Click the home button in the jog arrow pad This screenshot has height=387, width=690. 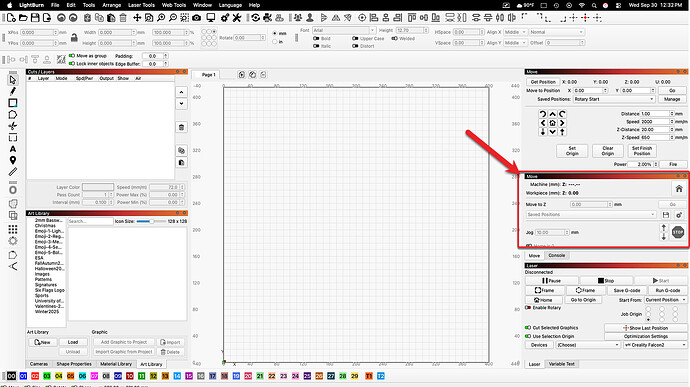click(x=552, y=123)
